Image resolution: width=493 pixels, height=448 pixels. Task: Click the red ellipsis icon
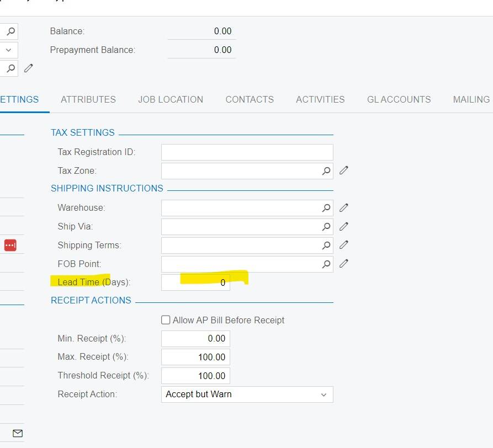click(10, 246)
